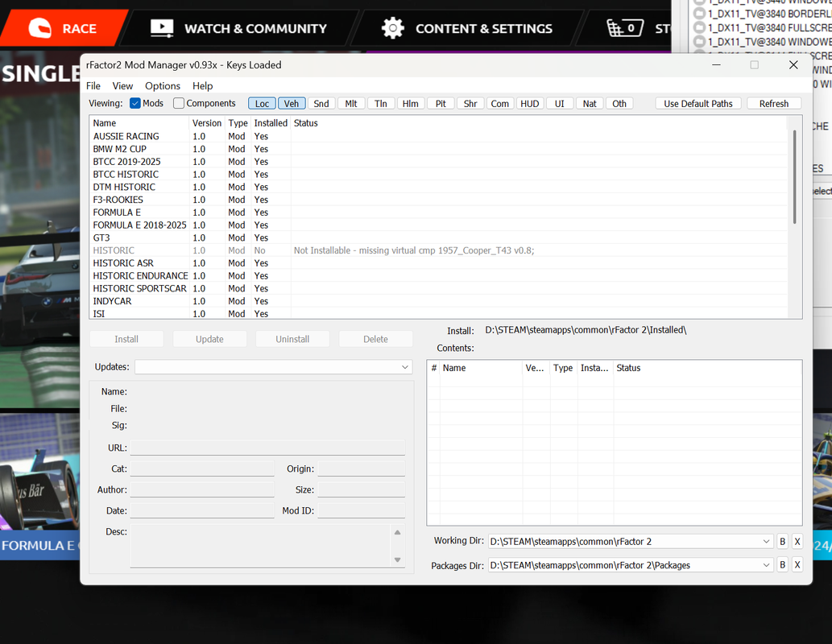Sort mod list by Version column
Image resolution: width=832 pixels, height=644 pixels.
coord(207,123)
